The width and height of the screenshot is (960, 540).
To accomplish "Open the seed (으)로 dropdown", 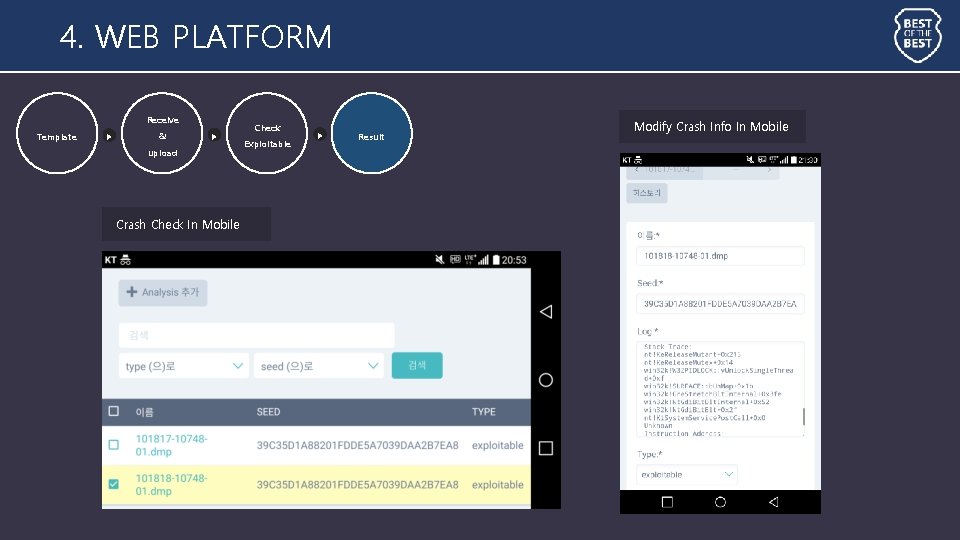I will (319, 366).
